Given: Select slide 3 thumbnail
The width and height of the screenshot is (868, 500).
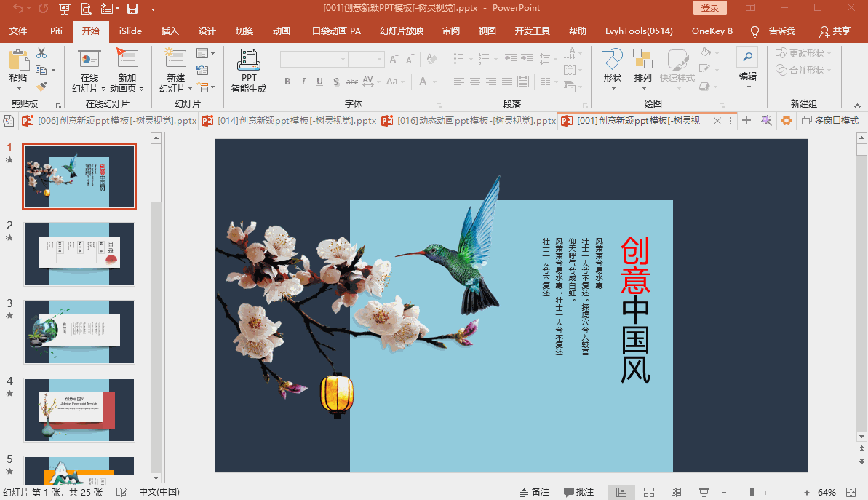Looking at the screenshot, I should coord(79,332).
